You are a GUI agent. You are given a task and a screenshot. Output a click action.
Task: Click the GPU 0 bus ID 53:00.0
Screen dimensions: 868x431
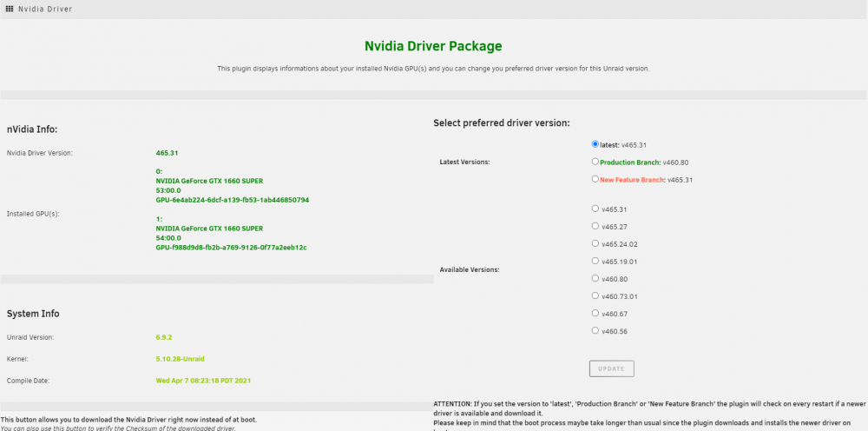coord(168,190)
